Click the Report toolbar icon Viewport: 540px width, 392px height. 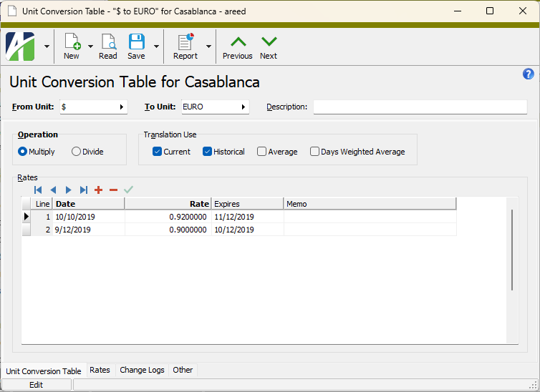click(185, 46)
